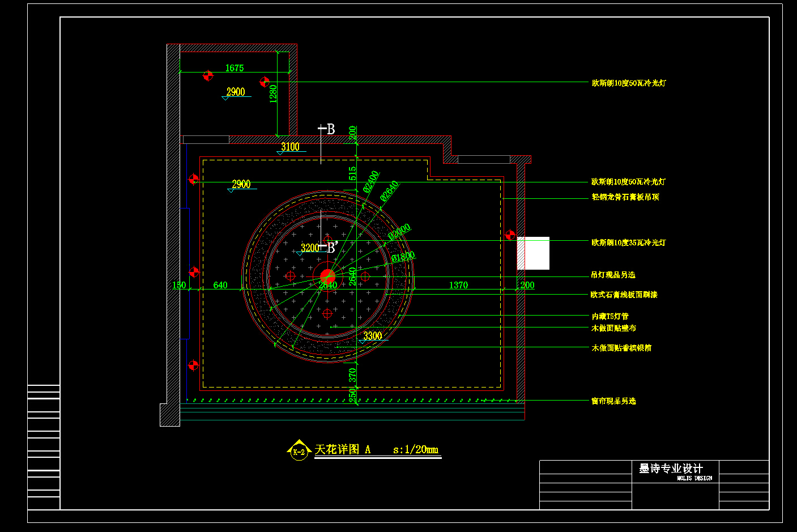Click the 2900 elevation marker in upper room
Viewport: 797px width, 532px height.
[x=235, y=93]
